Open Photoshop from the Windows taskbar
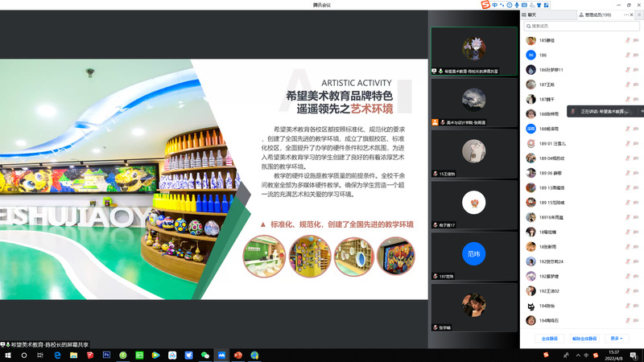Image resolution: width=644 pixels, height=362 pixels. (105, 355)
